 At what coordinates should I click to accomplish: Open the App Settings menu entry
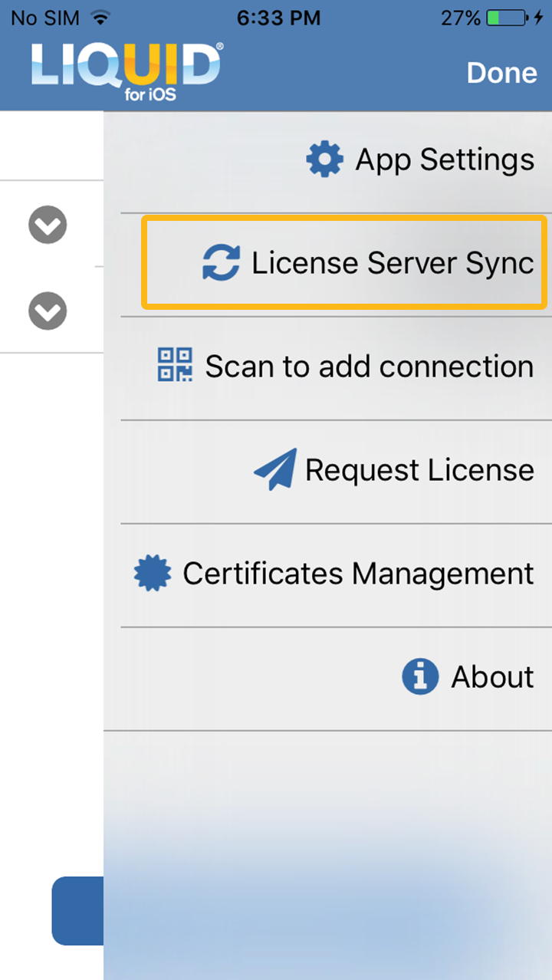point(445,159)
